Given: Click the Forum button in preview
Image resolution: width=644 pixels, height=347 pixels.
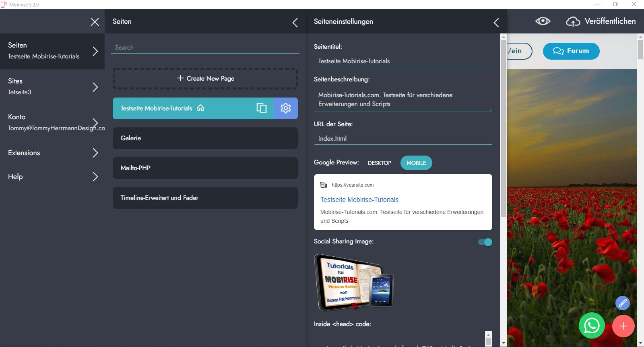Looking at the screenshot, I should click(x=571, y=51).
